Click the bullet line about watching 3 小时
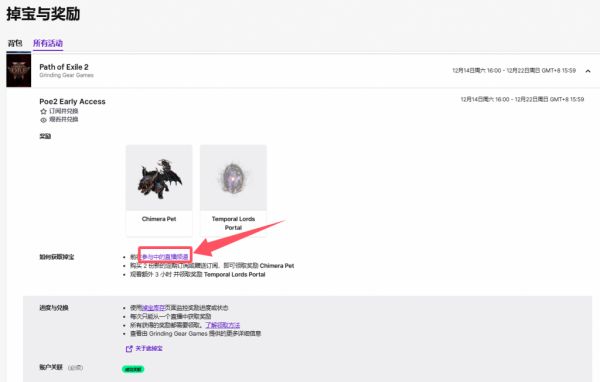 tap(197, 274)
